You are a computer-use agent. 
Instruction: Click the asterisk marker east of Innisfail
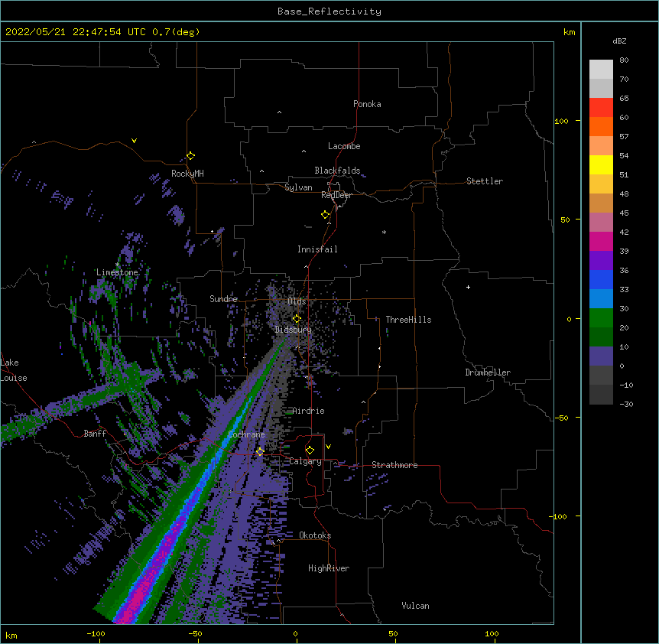point(384,233)
